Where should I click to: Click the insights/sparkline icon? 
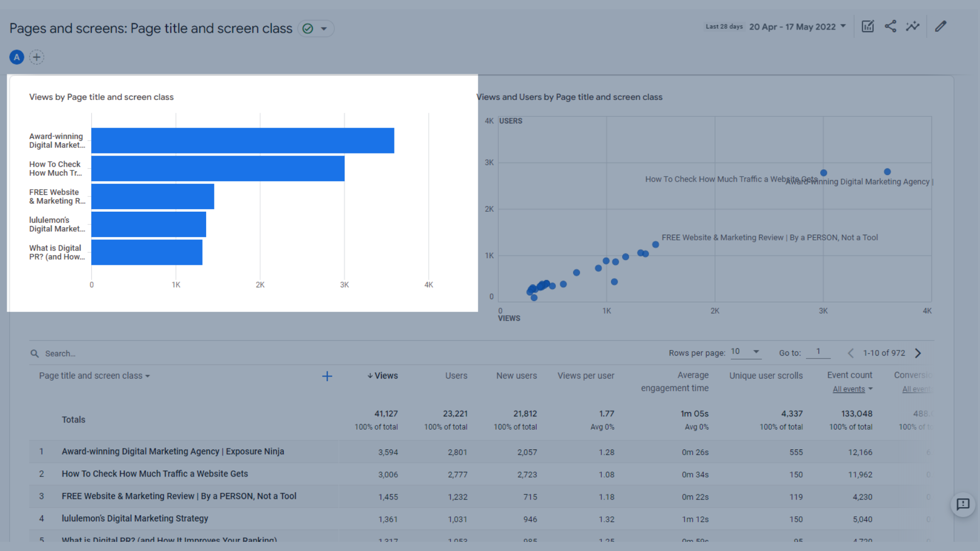(913, 27)
